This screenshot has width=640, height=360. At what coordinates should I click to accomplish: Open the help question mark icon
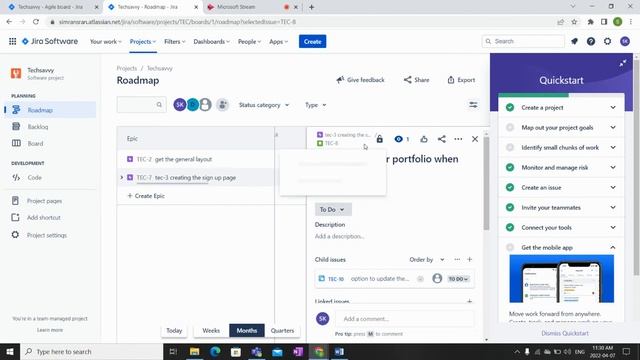click(x=591, y=41)
